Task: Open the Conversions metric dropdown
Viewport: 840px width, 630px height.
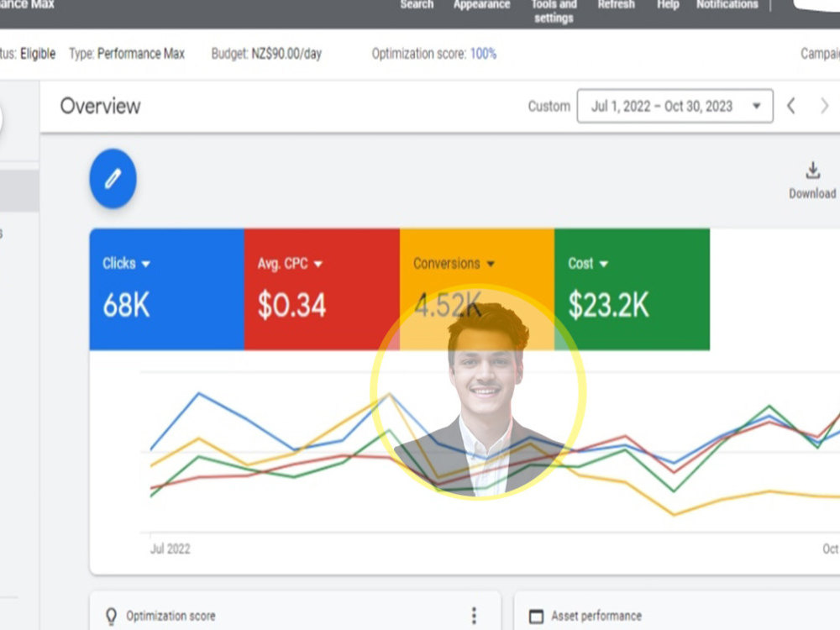Action: pos(454,264)
